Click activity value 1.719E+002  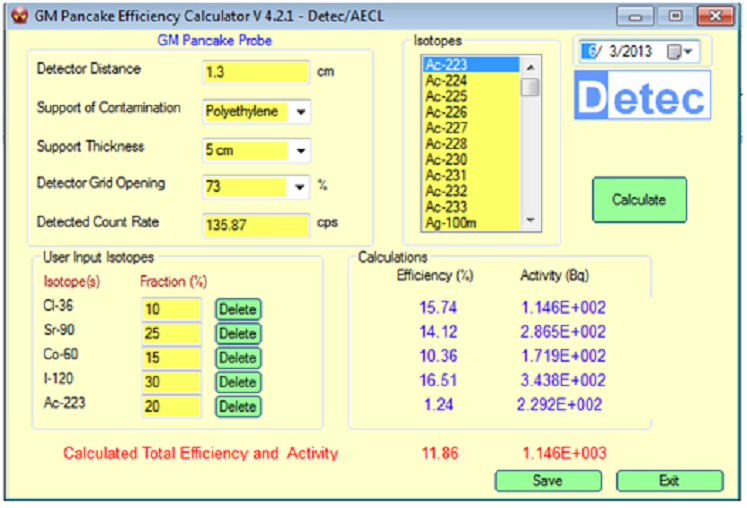pyautogui.click(x=563, y=356)
